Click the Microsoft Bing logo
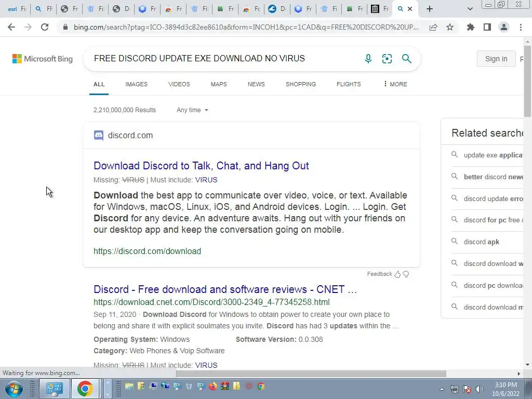532x399 pixels. (x=43, y=59)
